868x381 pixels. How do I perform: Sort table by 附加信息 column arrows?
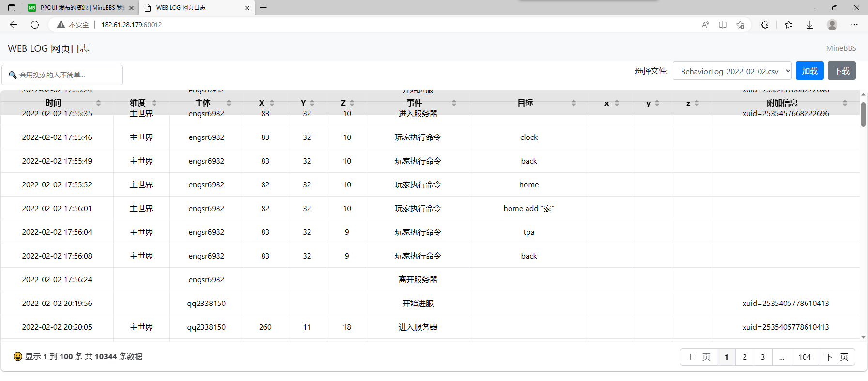point(845,103)
